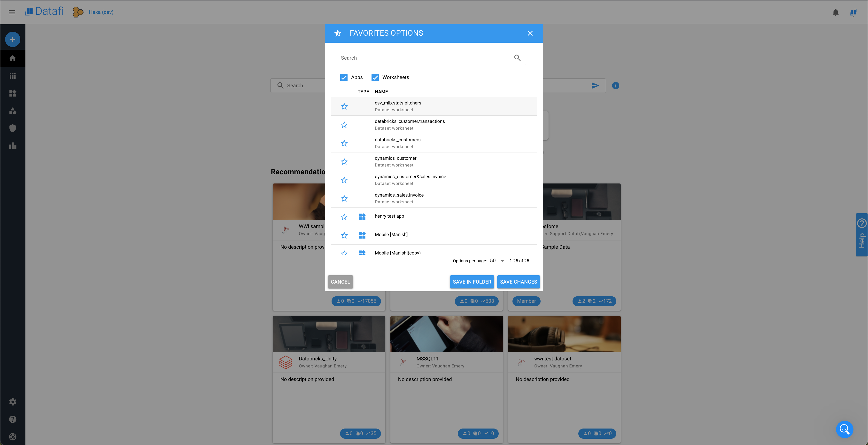Click the Save In Folder button

pyautogui.click(x=471, y=282)
